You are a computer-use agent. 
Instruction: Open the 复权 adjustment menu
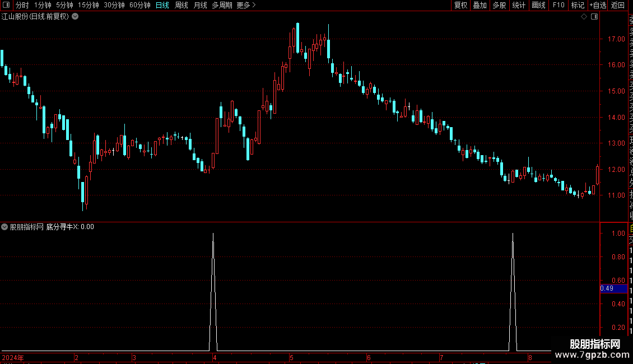460,5
